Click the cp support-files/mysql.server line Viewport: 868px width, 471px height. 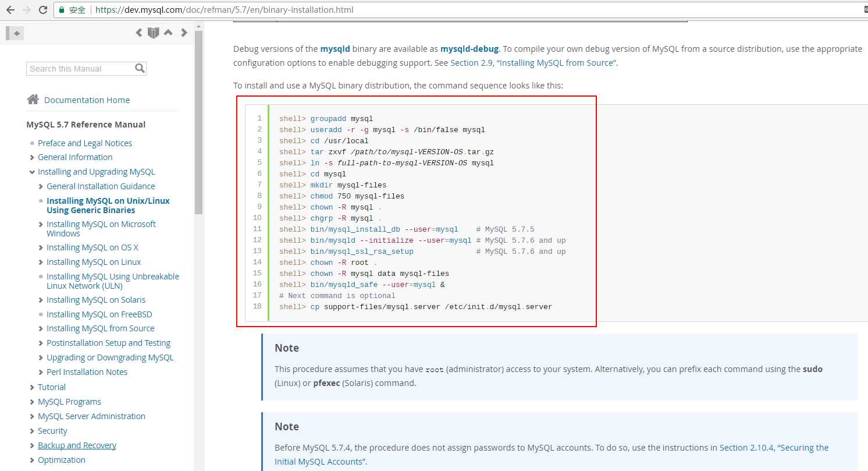[415, 307]
